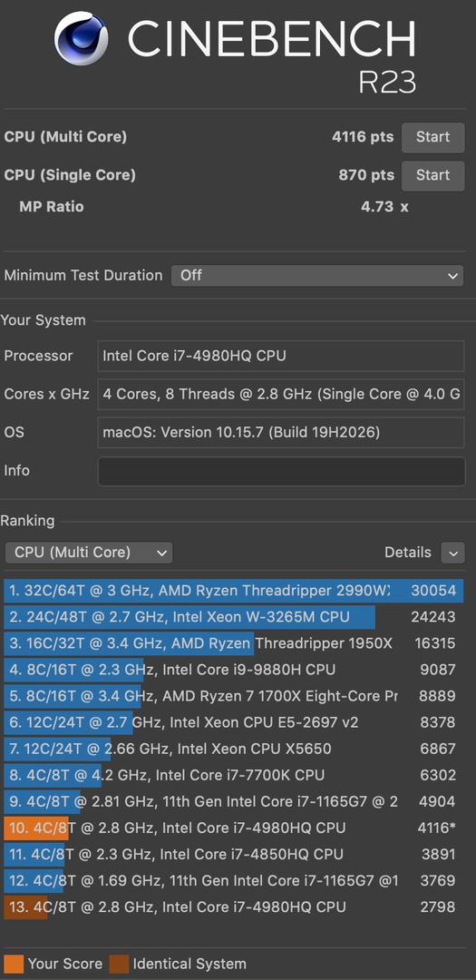Click the Details label in Ranking
476x980 pixels.
pyautogui.click(x=408, y=553)
